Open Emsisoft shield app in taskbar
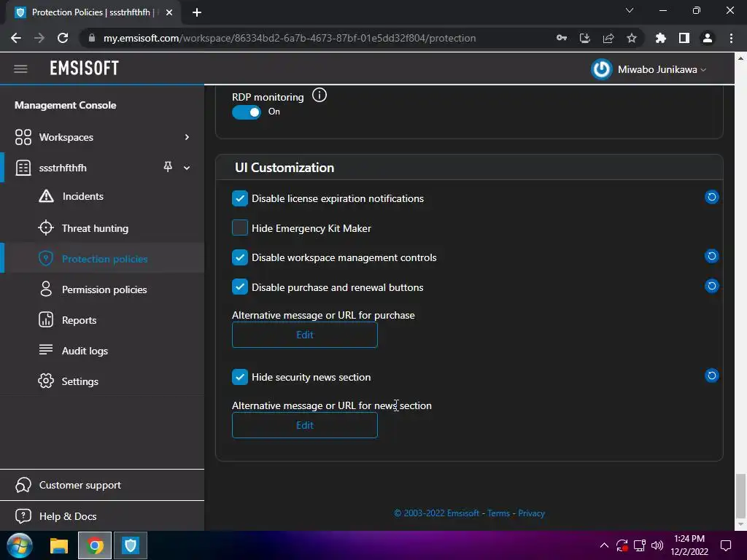Viewport: 747px width, 560px height. pos(131,545)
